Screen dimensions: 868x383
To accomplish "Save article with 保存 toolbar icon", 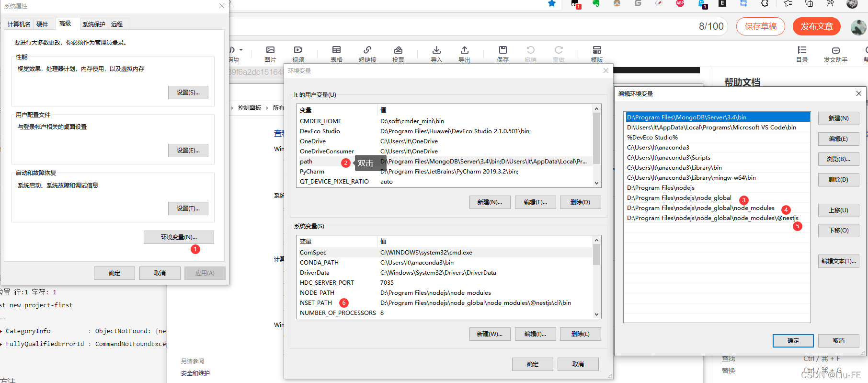I will pyautogui.click(x=503, y=54).
